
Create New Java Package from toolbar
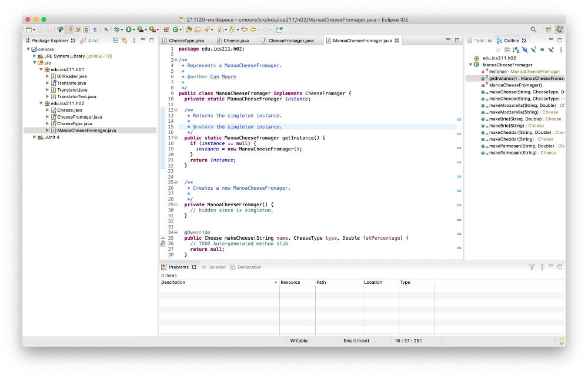(166, 29)
